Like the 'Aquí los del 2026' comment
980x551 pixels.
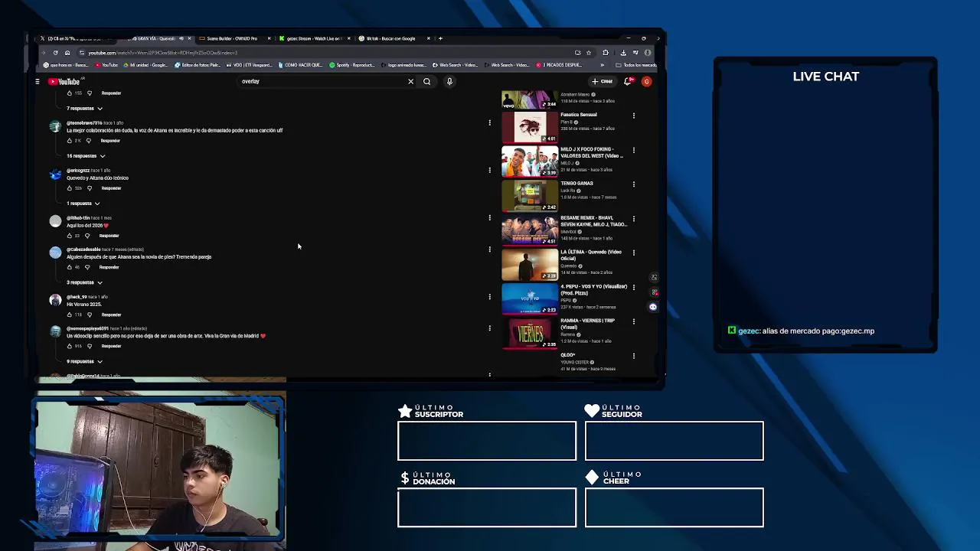[69, 236]
